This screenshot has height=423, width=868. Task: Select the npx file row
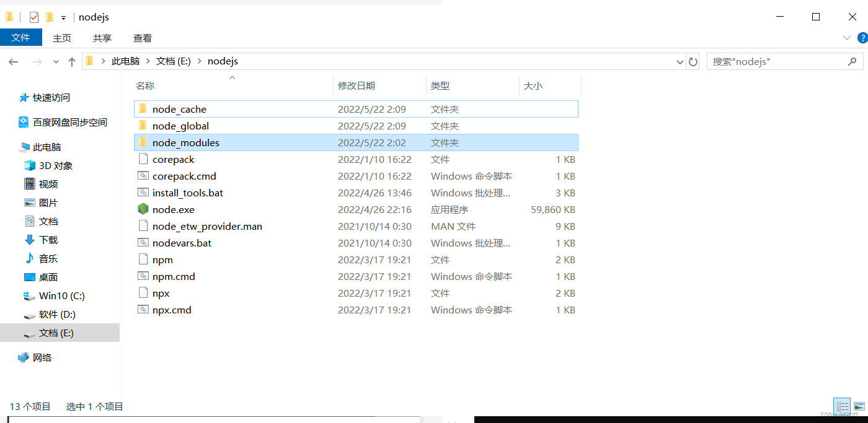(356, 293)
